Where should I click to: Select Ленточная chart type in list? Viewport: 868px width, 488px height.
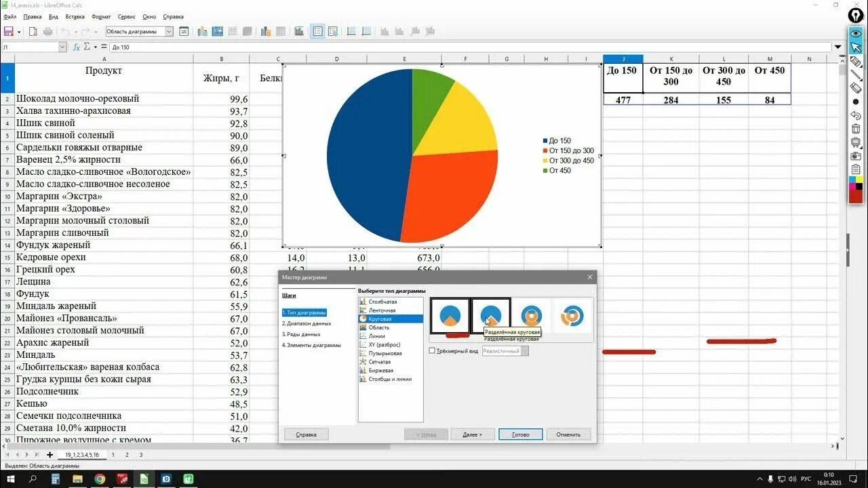tap(391, 310)
